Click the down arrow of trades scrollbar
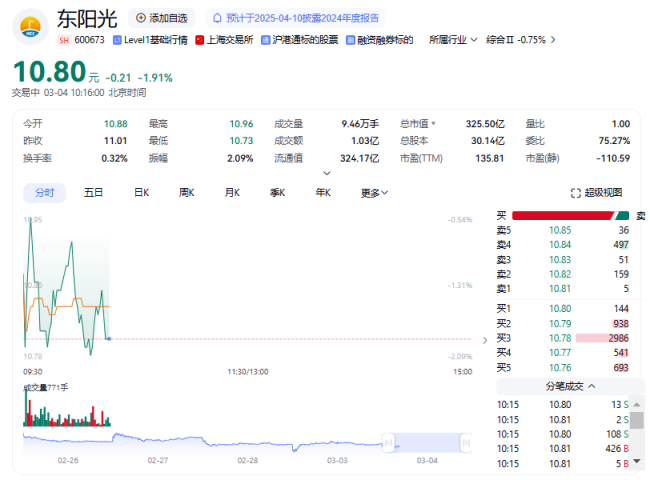Viewport: 650px width, 480px height. click(637, 461)
